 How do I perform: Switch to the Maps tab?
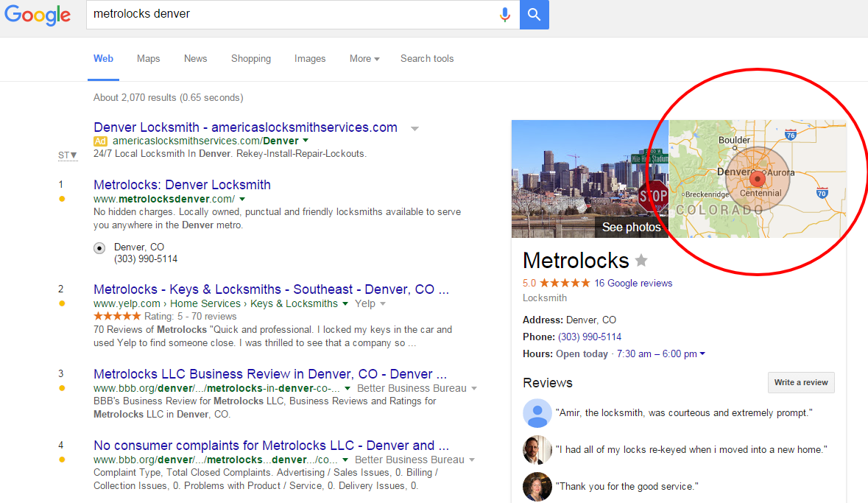pyautogui.click(x=148, y=59)
